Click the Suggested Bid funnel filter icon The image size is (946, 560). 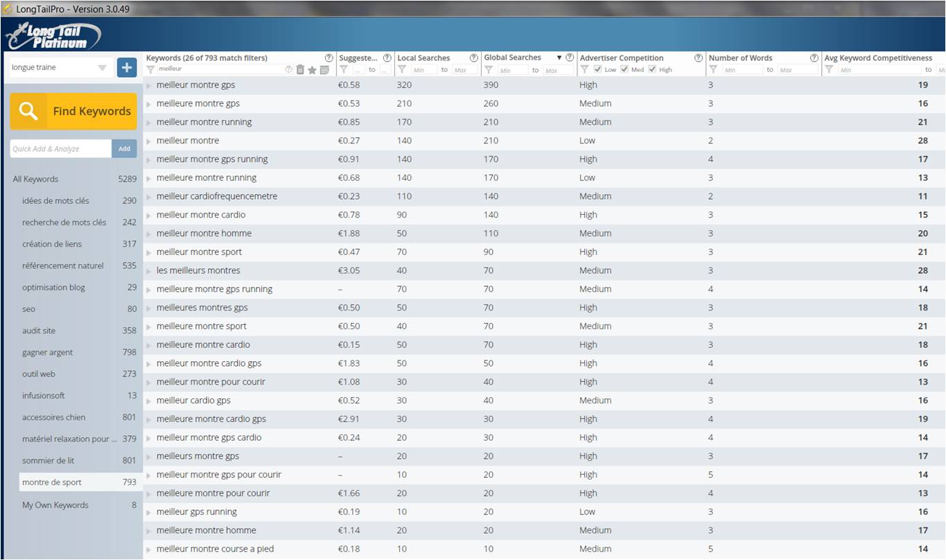coord(344,70)
